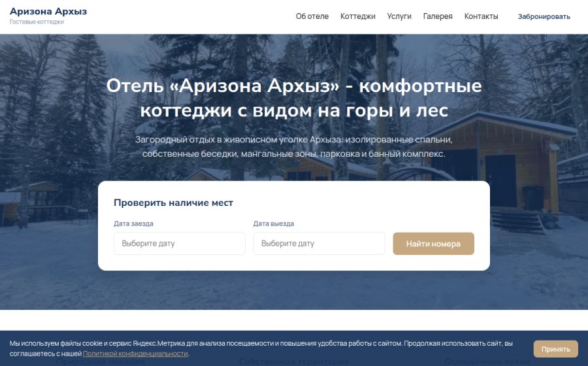The image size is (588, 366).
Task: Click the Дата заезда label
Action: click(x=133, y=224)
